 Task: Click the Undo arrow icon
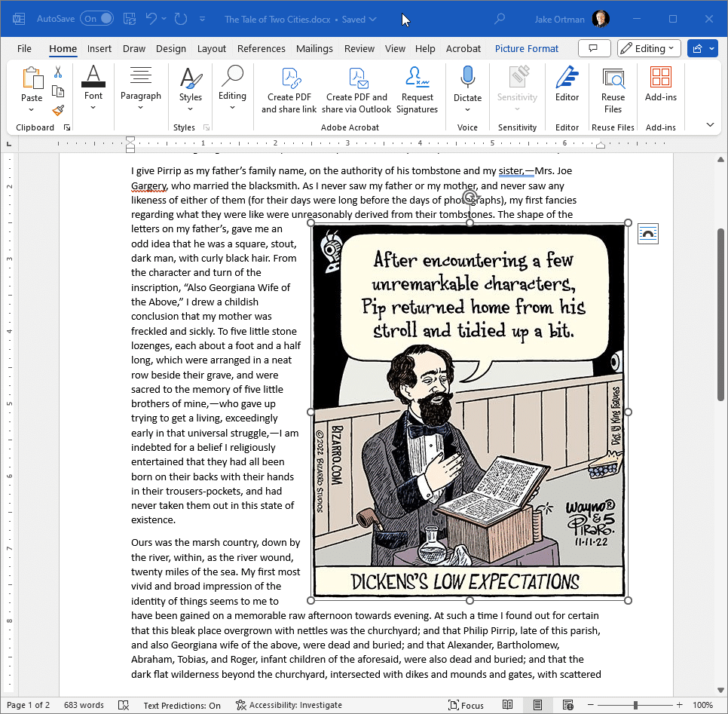(x=151, y=19)
